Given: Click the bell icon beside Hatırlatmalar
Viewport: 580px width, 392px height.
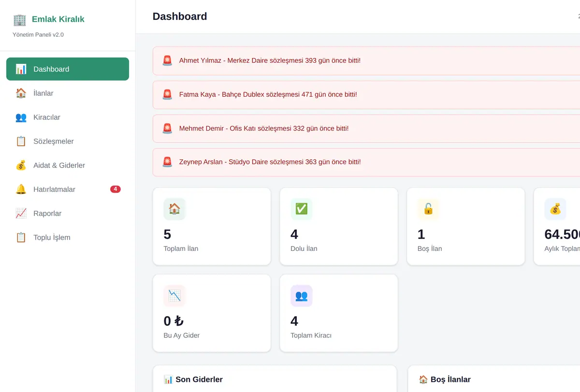Looking at the screenshot, I should [21, 189].
